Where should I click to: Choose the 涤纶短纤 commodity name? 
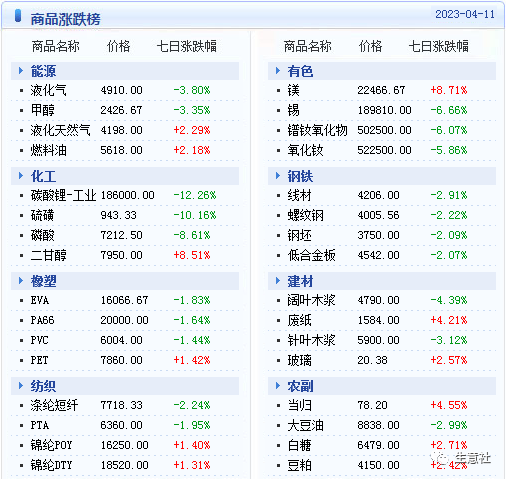tap(54, 405)
